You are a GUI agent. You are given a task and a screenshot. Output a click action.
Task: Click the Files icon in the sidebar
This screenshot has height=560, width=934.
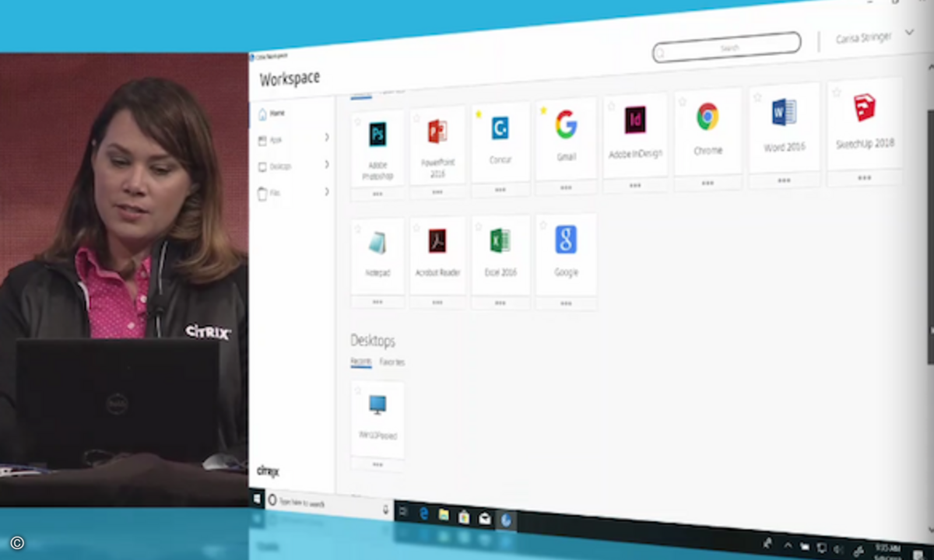tap(262, 194)
